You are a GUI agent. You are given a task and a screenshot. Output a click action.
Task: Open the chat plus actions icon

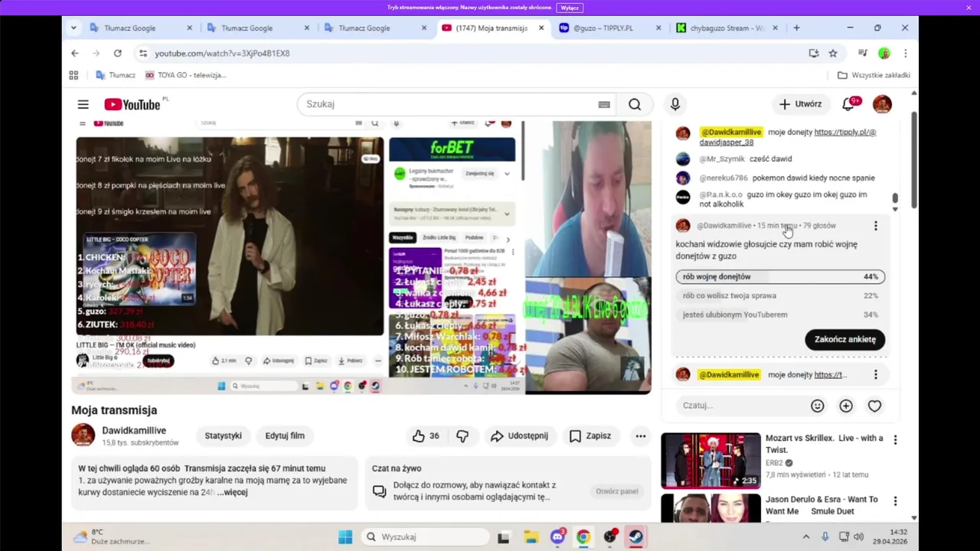846,406
